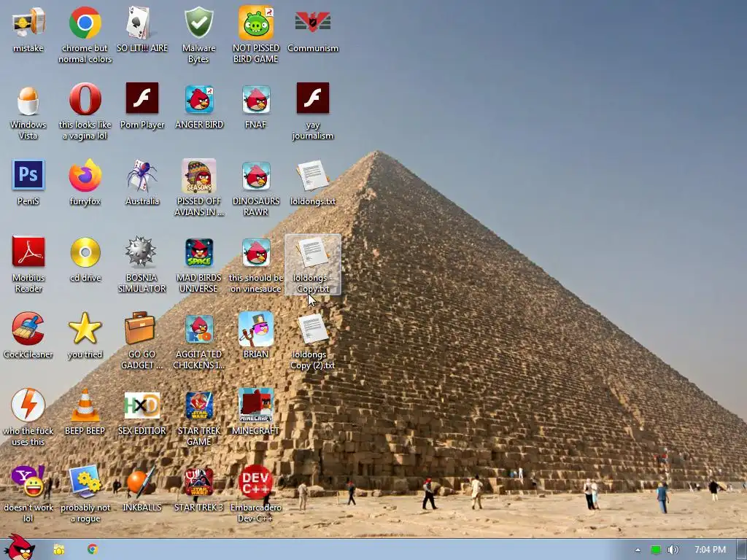Open Chrome from the taskbar
This screenshot has width=747, height=560.
point(93,549)
